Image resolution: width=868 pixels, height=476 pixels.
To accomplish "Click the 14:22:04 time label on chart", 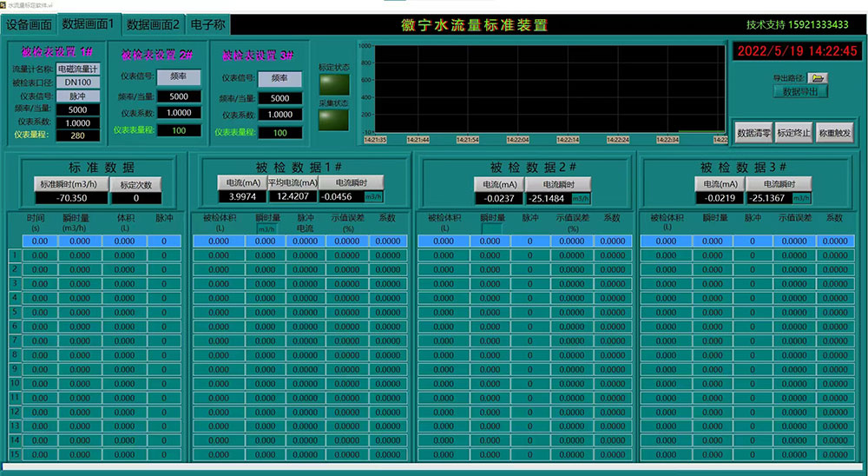I will [517, 140].
